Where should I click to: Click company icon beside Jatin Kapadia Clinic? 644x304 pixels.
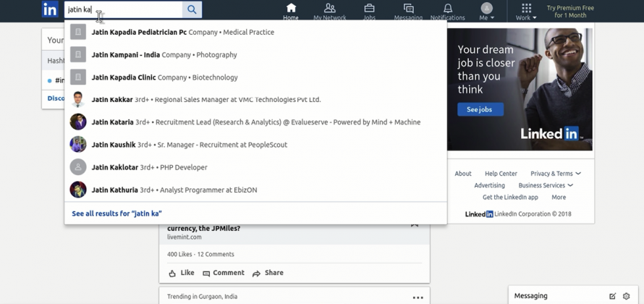[x=78, y=77]
